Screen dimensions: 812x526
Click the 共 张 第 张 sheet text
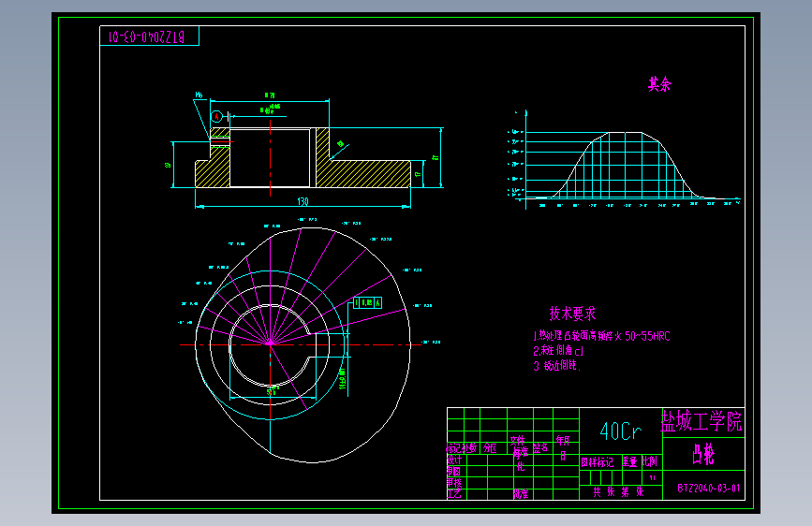[x=618, y=491]
